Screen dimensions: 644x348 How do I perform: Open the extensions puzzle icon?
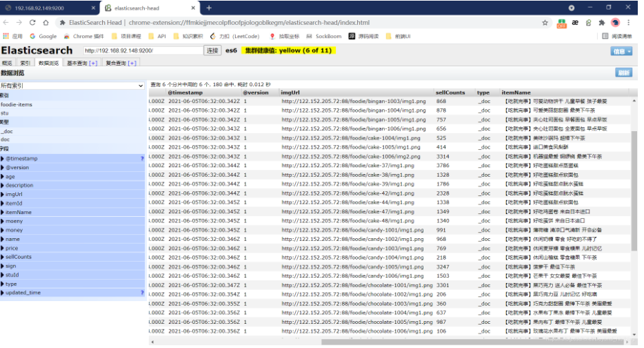(x=602, y=23)
